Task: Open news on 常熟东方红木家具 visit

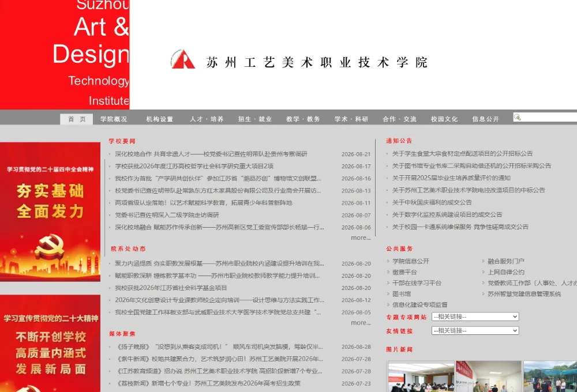Action: pos(218,190)
